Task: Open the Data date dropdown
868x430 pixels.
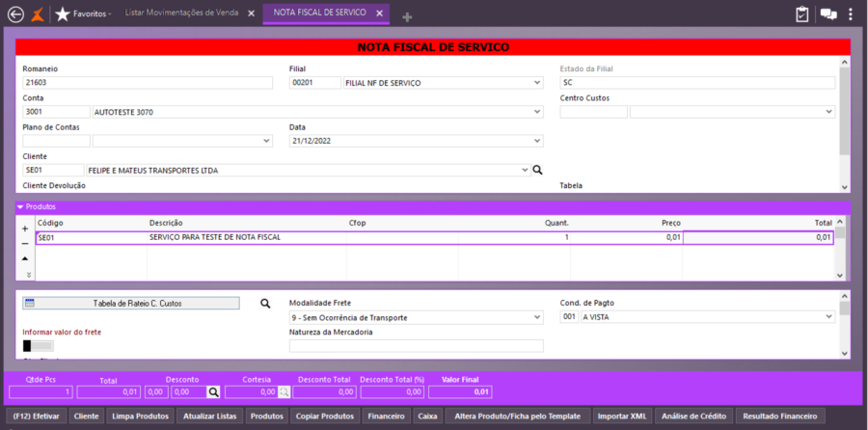Action: (536, 141)
